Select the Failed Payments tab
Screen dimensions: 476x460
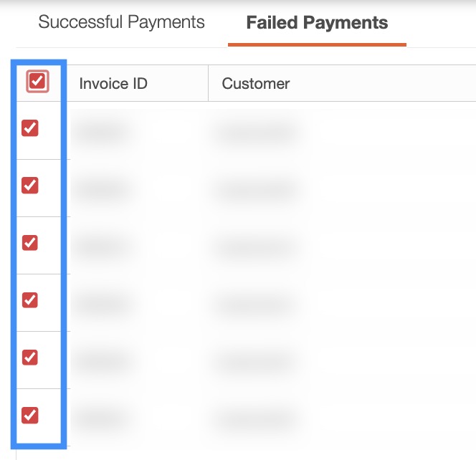tap(317, 23)
